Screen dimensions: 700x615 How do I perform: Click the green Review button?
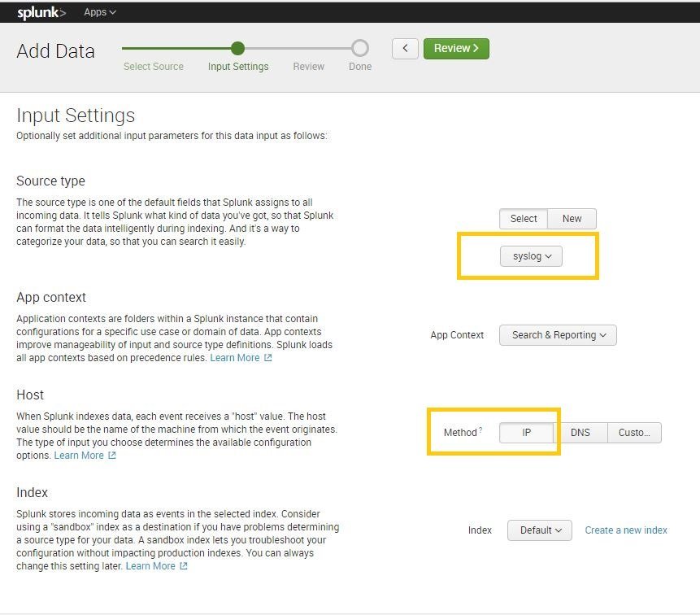coord(456,49)
